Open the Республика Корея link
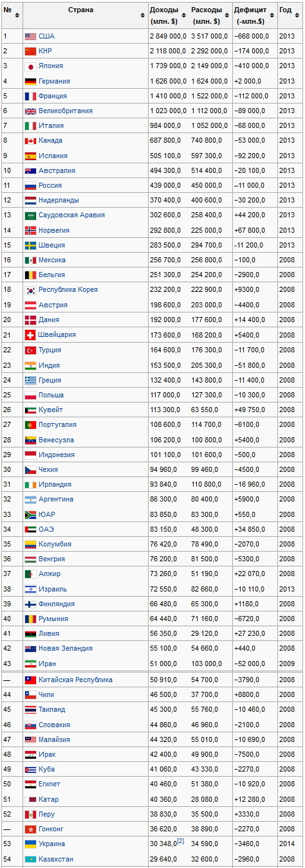 click(x=68, y=290)
